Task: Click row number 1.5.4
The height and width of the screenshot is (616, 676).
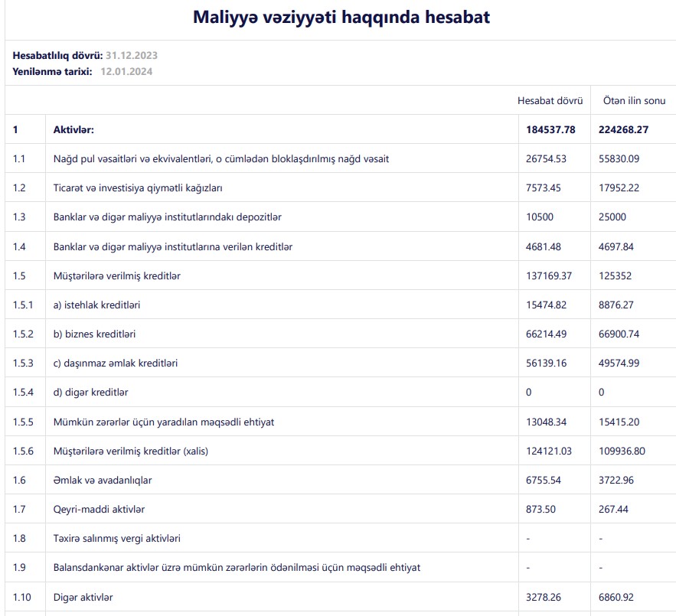Action: point(24,393)
